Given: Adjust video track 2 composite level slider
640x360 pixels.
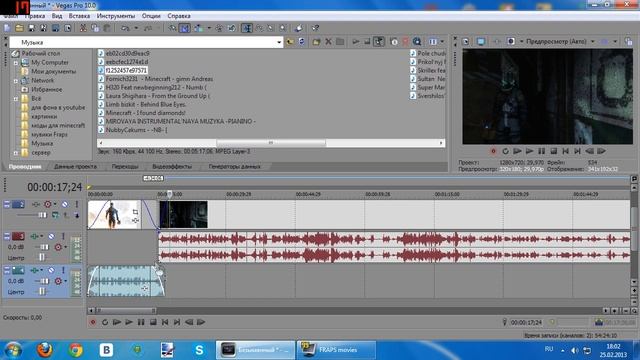Looking at the screenshot, I should coord(43,215).
